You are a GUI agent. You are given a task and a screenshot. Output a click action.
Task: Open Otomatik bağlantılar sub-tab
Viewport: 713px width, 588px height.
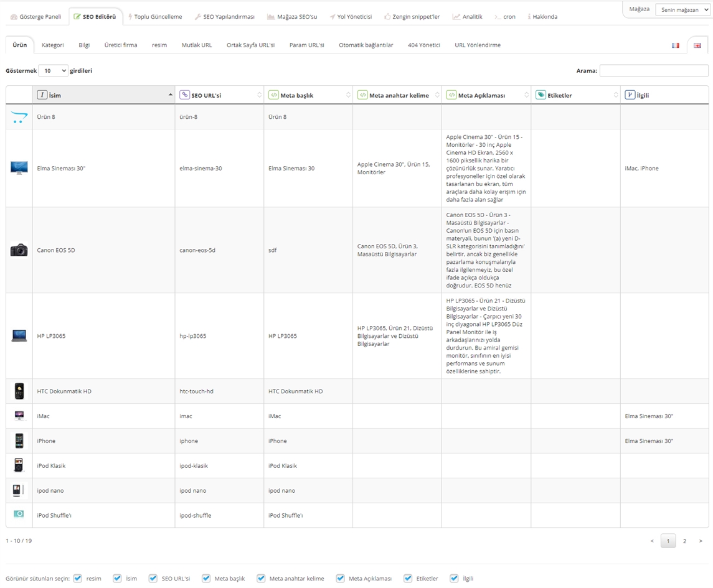click(x=366, y=45)
